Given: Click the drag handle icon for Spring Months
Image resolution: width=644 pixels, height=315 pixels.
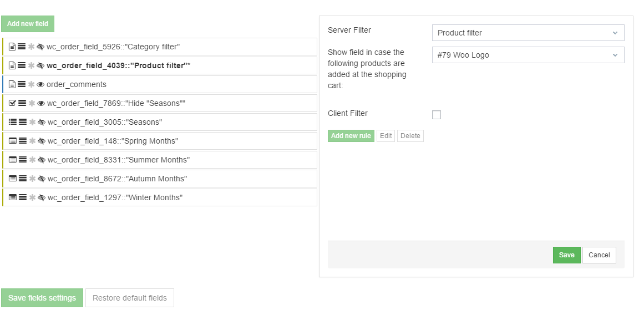Looking at the screenshot, I should tap(23, 141).
